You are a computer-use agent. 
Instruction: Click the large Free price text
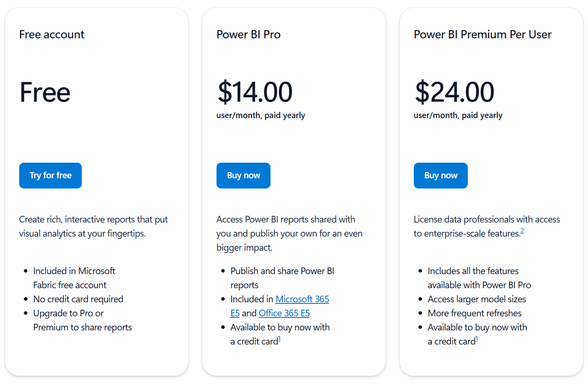(45, 92)
